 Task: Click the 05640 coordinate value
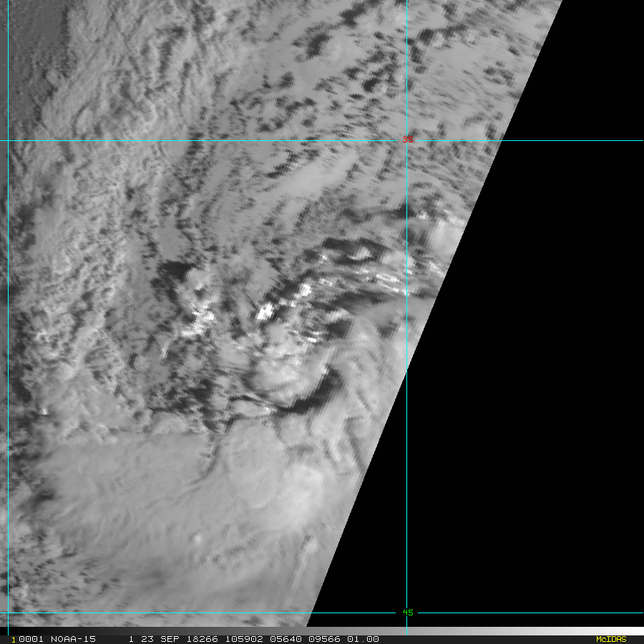[286, 639]
